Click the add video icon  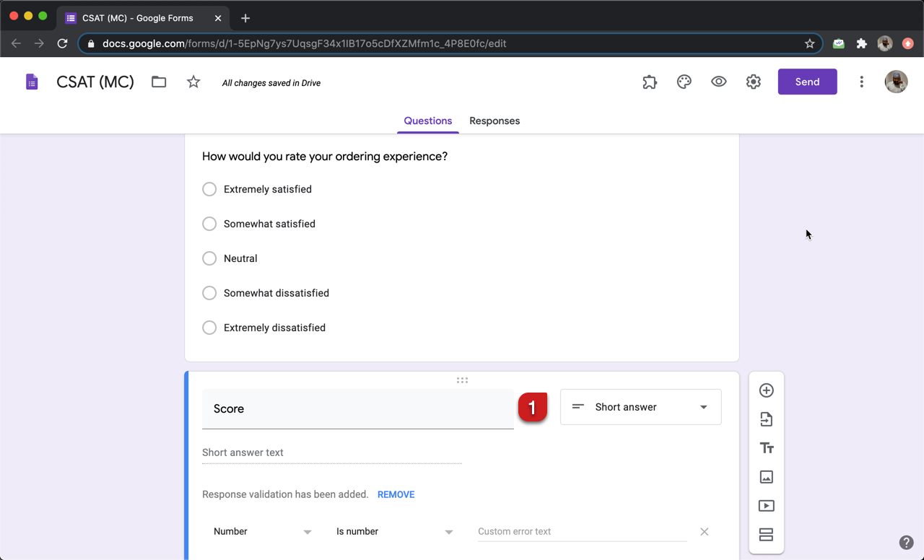(767, 506)
